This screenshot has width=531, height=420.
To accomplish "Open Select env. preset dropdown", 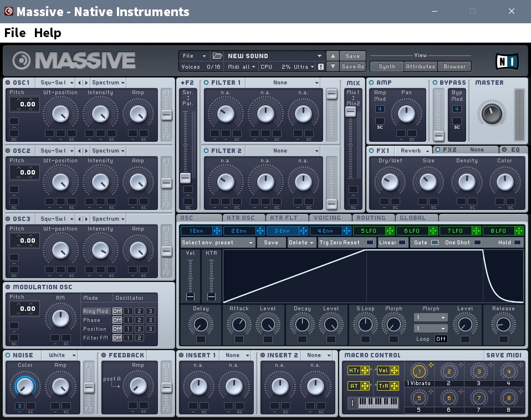I will click(218, 243).
